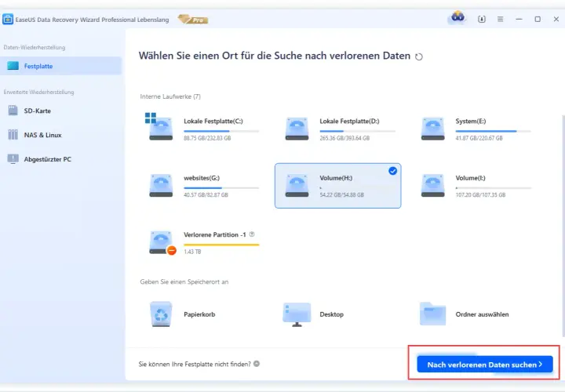Maximize the EaseUS window

(538, 19)
